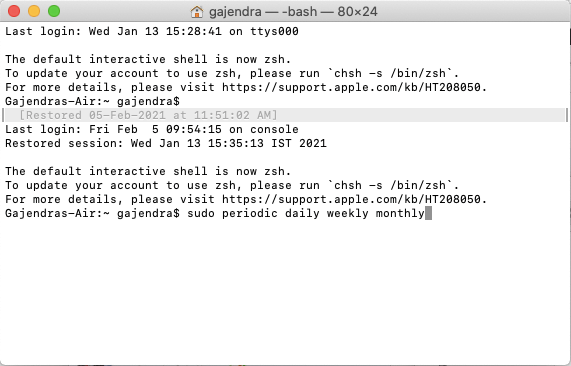This screenshot has width=571, height=366.
Task: Click the Restored session Wed Jan 13 line
Action: pos(166,143)
